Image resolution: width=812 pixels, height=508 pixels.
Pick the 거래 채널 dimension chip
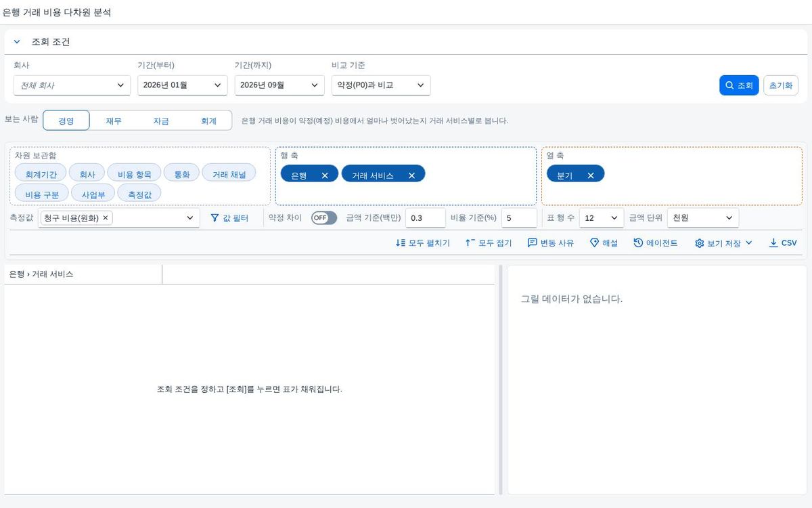(x=229, y=174)
